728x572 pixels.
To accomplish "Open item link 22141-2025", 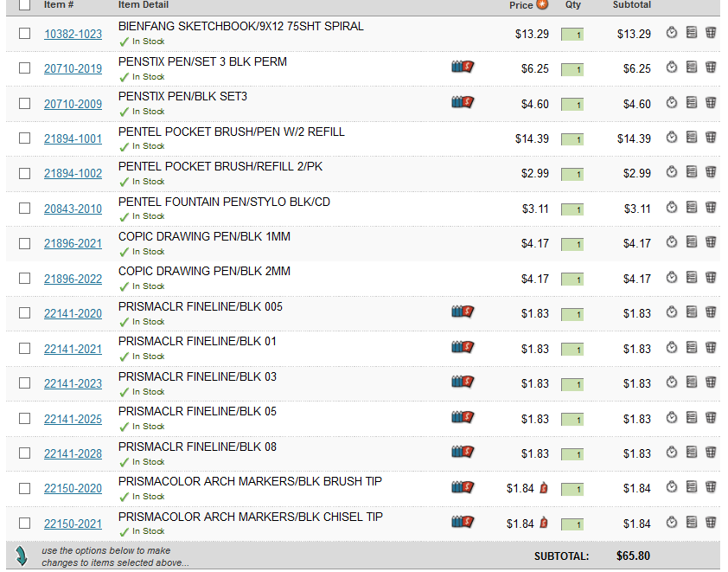I will click(73, 419).
